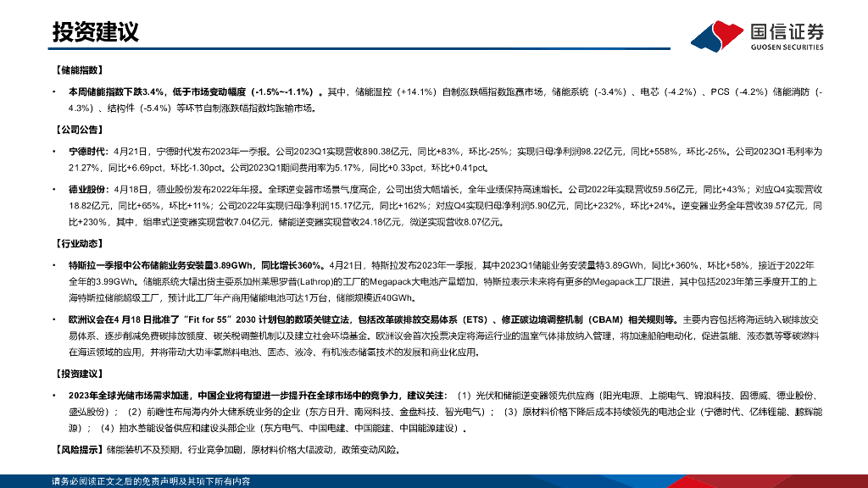Click the line starting 盛弘股份）；（2）前瞻性布局
Viewport: 868px width, 488px height.
point(445,413)
